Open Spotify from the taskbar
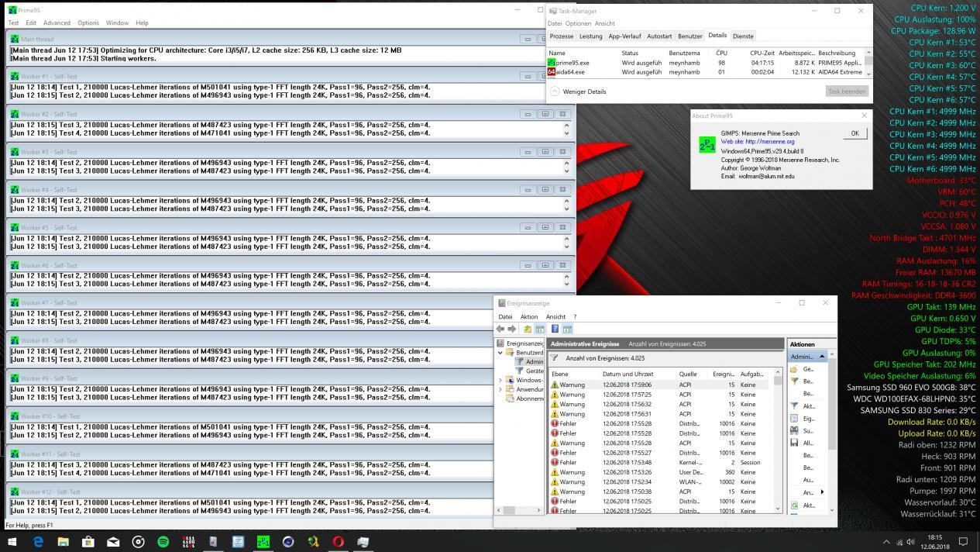The image size is (980, 552). (x=163, y=542)
